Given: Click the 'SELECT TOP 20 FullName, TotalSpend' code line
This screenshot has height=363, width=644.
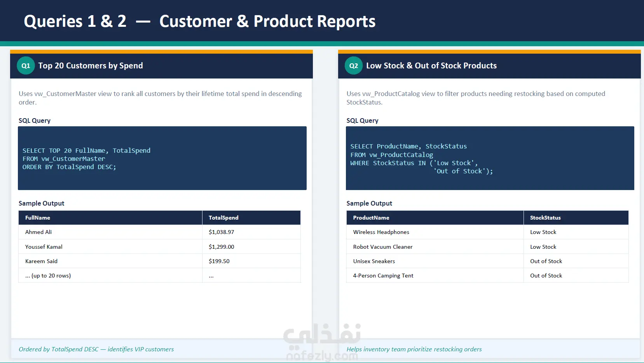Looking at the screenshot, I should (x=86, y=150).
